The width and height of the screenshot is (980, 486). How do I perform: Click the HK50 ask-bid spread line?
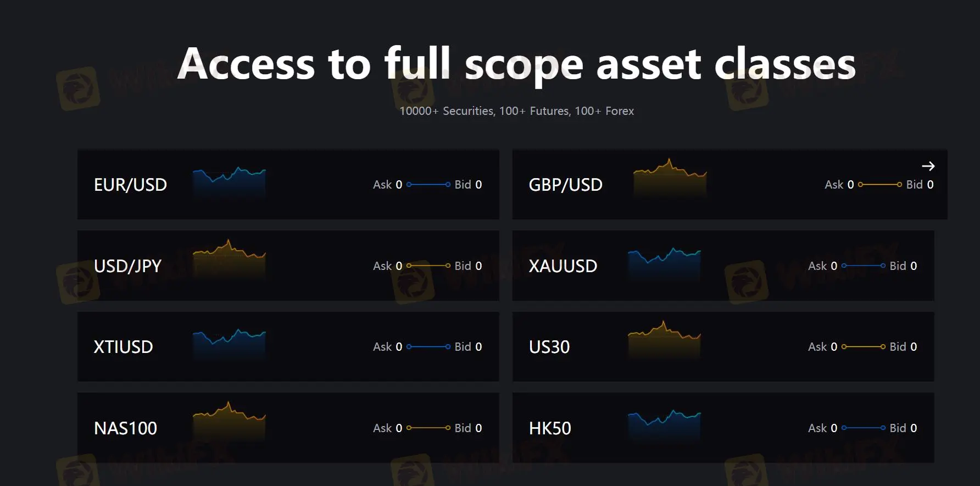pos(864,428)
